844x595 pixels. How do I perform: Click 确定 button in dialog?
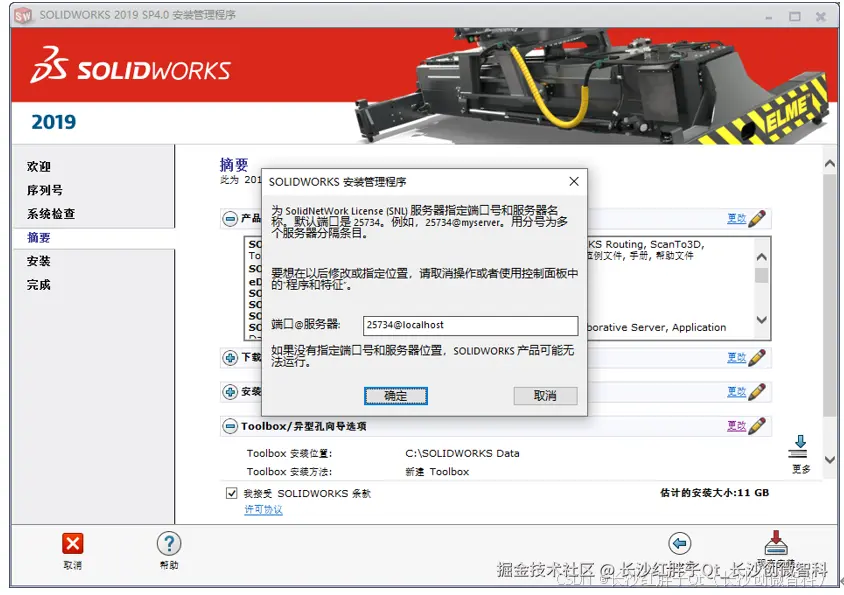[396, 396]
